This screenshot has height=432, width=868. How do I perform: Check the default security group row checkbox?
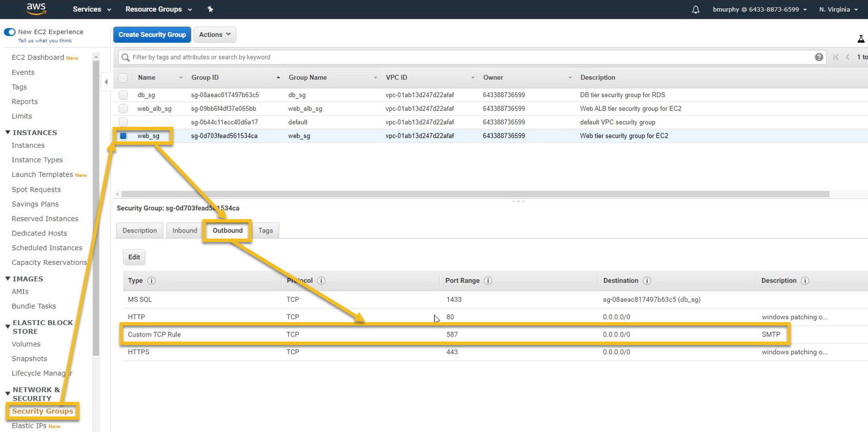[123, 122]
